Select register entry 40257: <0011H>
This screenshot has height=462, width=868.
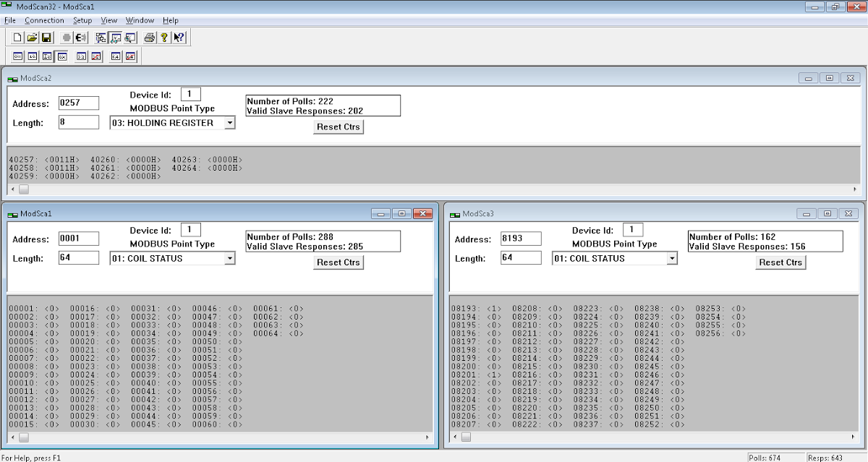click(44, 160)
